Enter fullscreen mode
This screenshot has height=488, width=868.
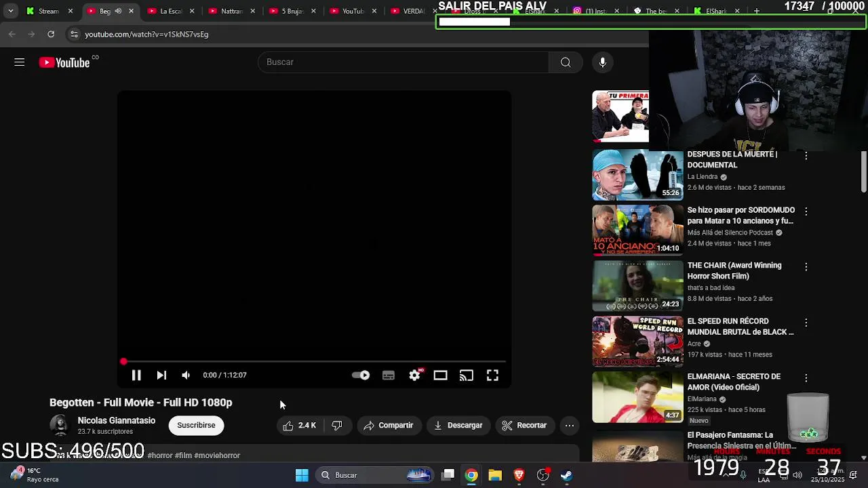coord(492,375)
